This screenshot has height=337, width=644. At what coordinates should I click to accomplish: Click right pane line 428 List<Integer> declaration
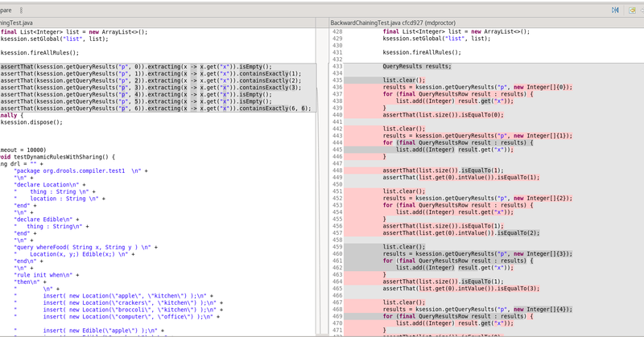(x=456, y=31)
